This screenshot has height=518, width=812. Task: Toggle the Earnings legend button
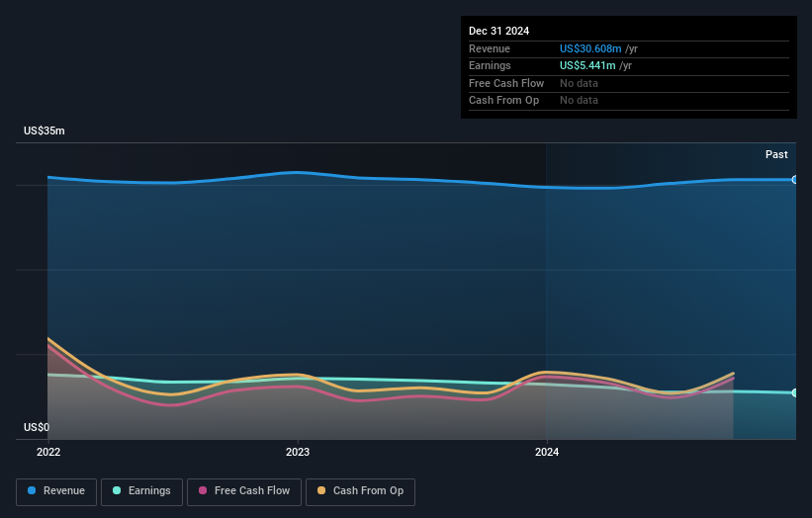[x=141, y=491]
